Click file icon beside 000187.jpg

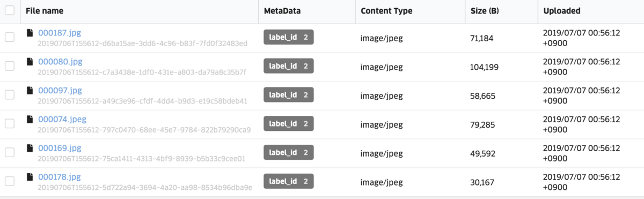(30, 33)
